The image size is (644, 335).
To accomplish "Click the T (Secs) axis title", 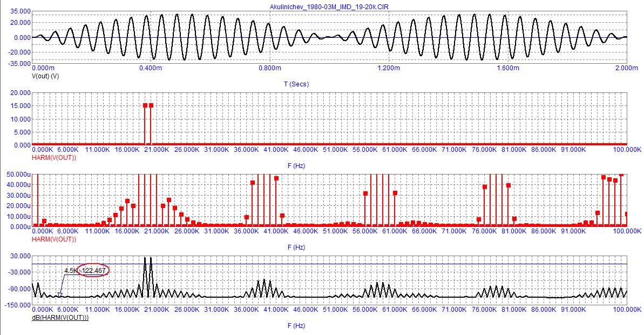I will click(296, 84).
